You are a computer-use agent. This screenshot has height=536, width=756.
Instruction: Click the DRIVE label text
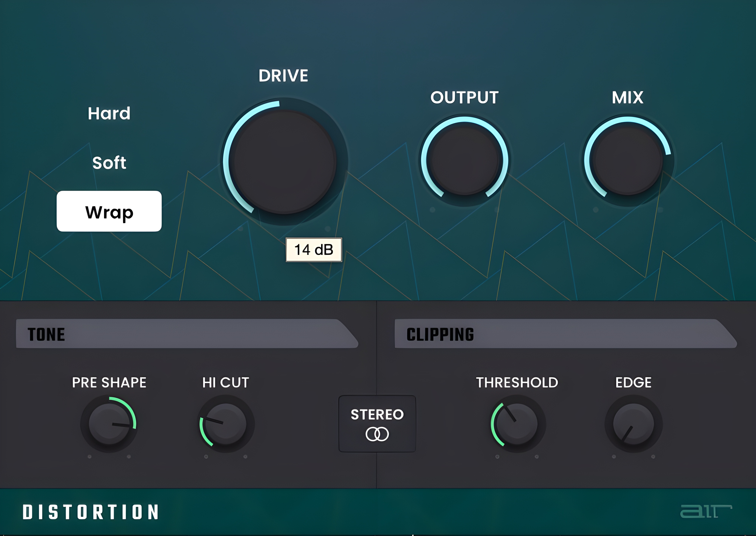coord(283,76)
